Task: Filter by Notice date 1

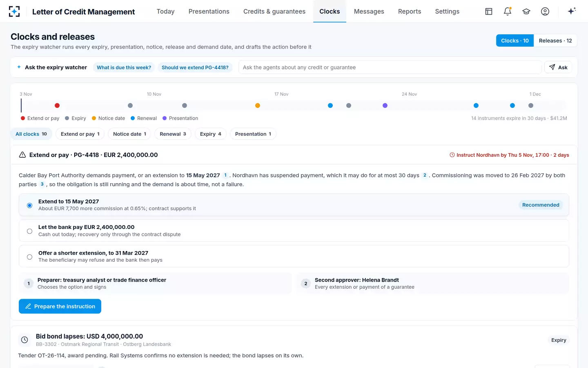Action: point(129,134)
